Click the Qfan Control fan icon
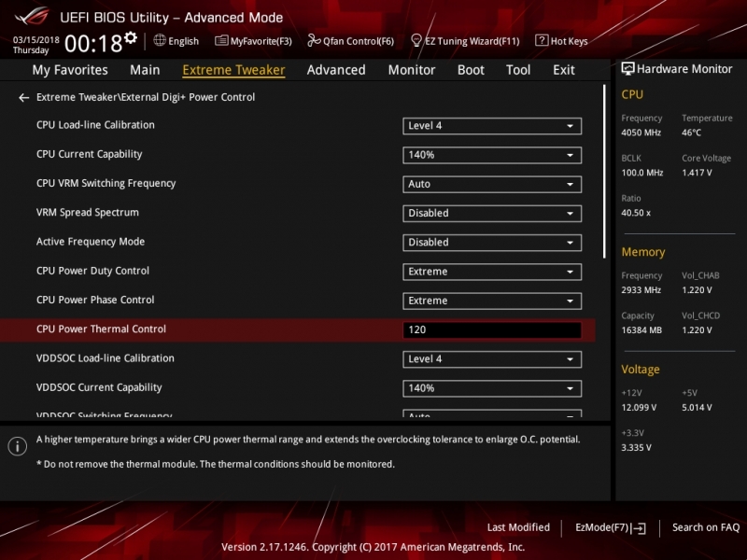The height and width of the screenshot is (560, 747). pos(314,40)
